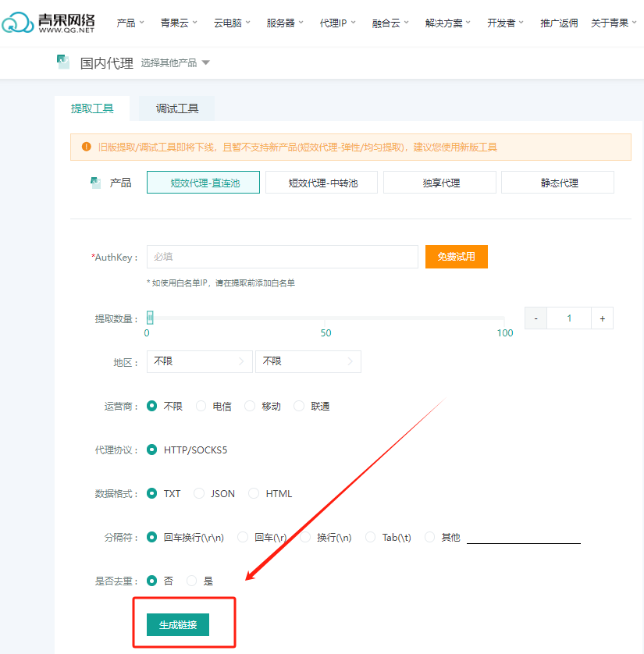The height and width of the screenshot is (654, 644).
Task: Click the 青果网络 QG.NET logo
Action: click(48, 23)
